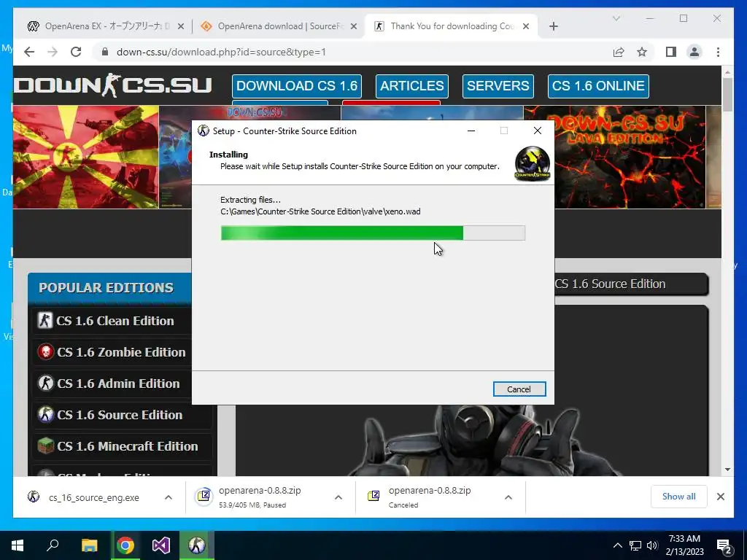Open the Windows Start menu

(18, 545)
